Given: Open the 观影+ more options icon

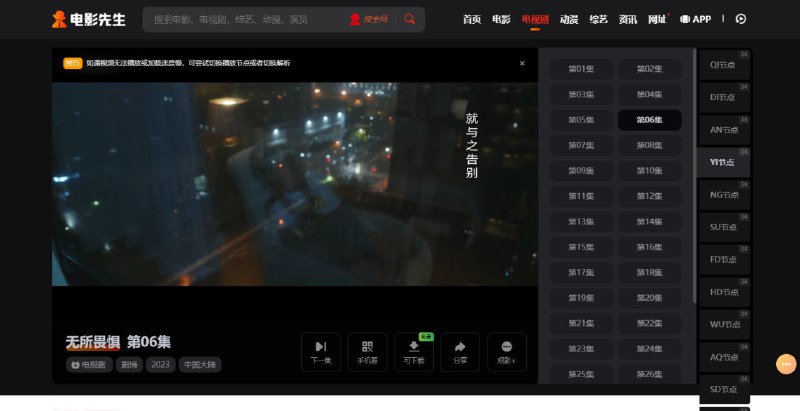Looking at the screenshot, I should coord(506,351).
